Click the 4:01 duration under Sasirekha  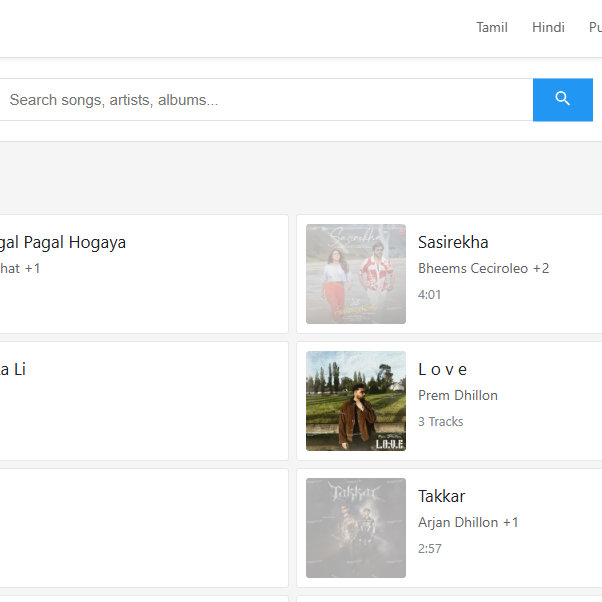click(429, 295)
